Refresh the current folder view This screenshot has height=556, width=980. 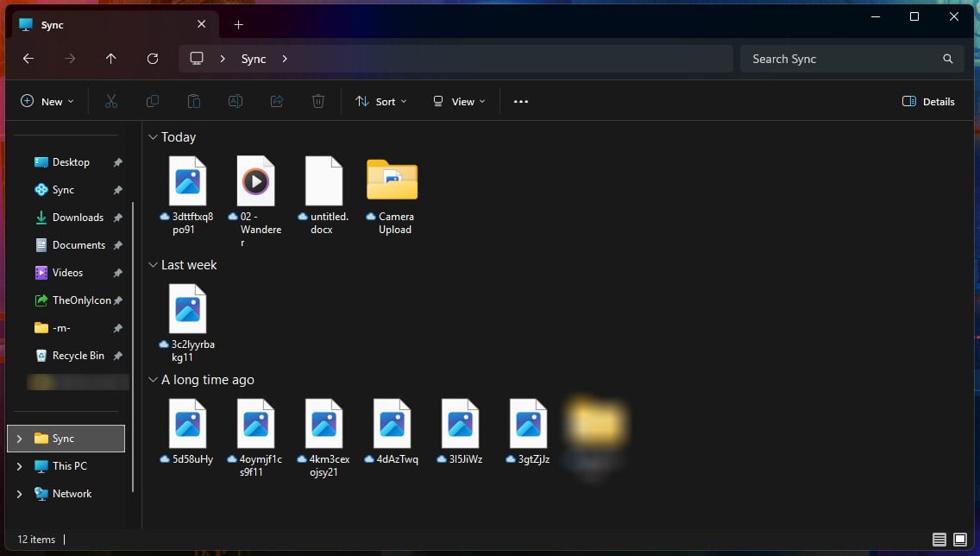click(152, 59)
